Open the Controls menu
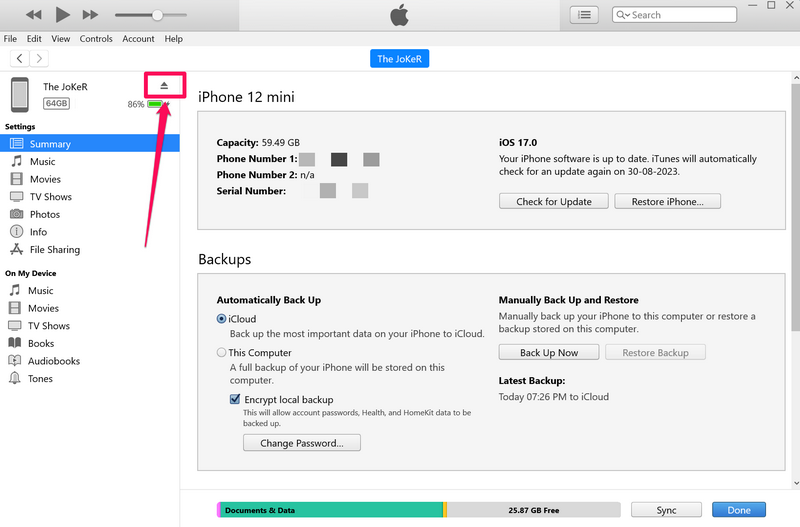 [x=96, y=39]
